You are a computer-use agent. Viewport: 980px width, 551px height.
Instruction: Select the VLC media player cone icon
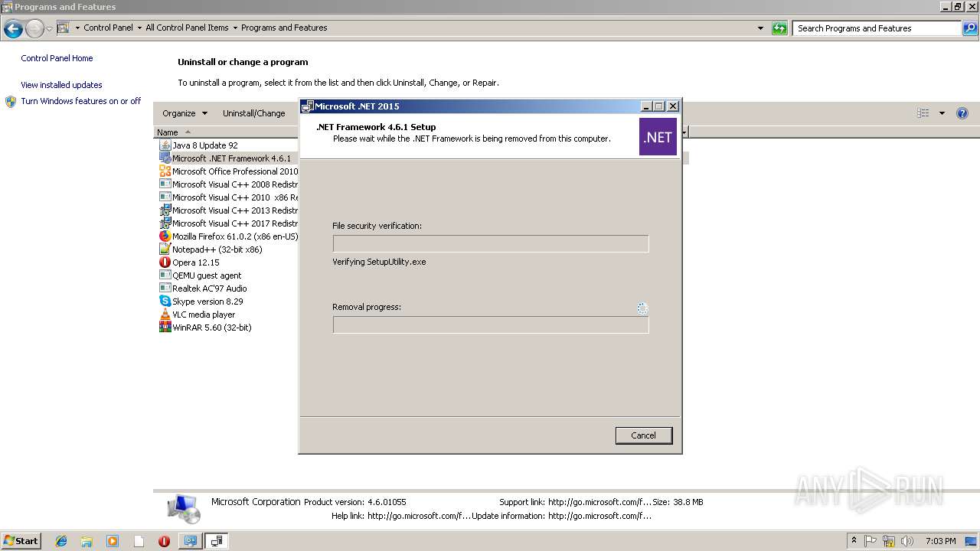point(165,315)
